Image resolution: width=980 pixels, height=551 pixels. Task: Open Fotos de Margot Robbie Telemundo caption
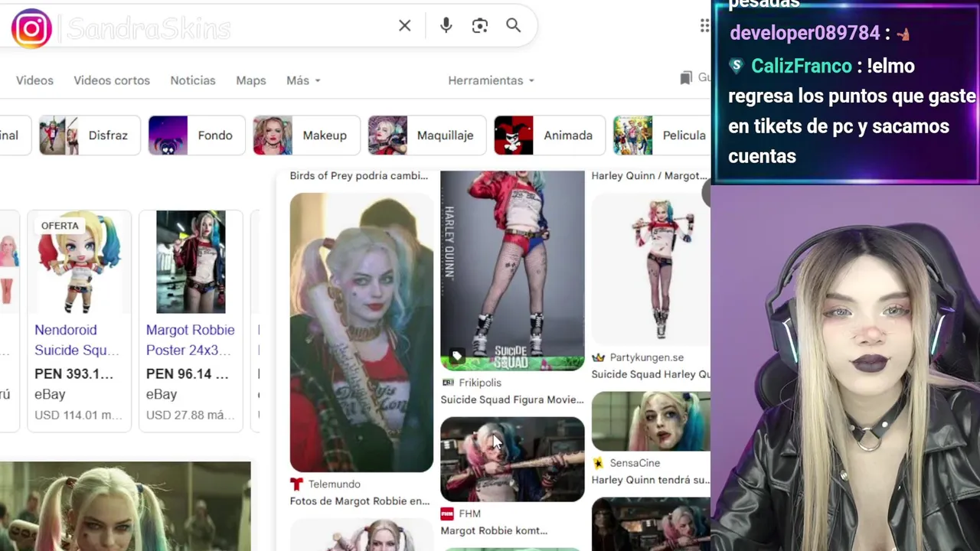coord(360,501)
